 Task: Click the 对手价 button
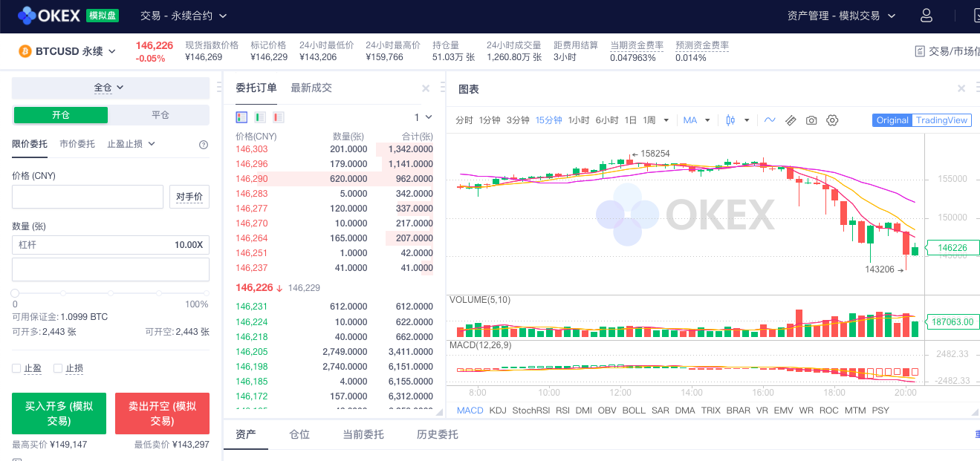(189, 197)
